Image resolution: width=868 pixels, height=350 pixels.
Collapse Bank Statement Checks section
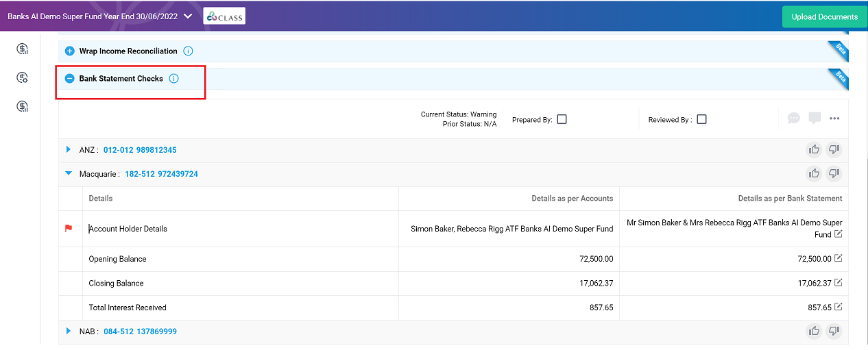point(69,79)
